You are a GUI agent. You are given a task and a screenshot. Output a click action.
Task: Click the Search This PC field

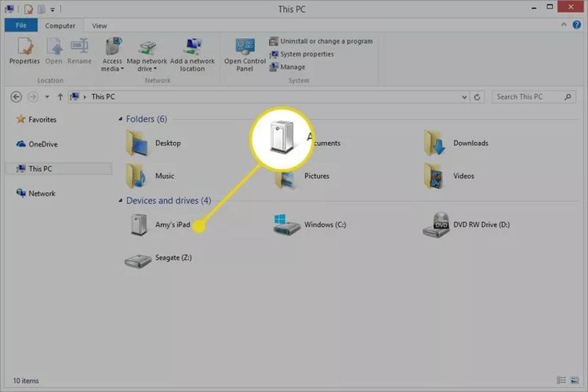(528, 97)
